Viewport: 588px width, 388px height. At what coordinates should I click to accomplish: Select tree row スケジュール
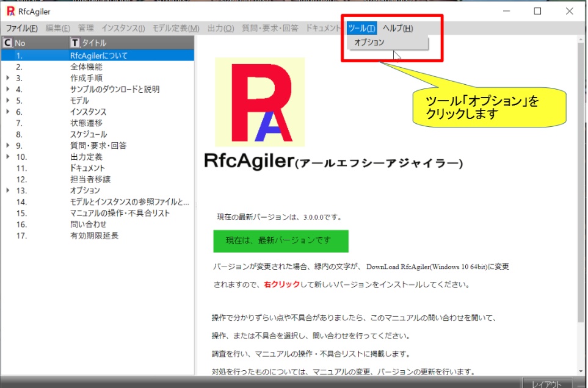[x=98, y=134]
